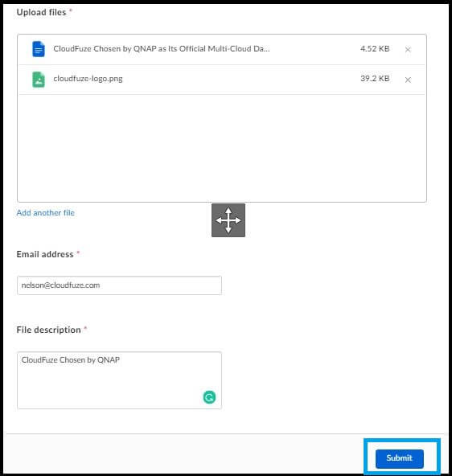Click the Add another file link

point(46,213)
